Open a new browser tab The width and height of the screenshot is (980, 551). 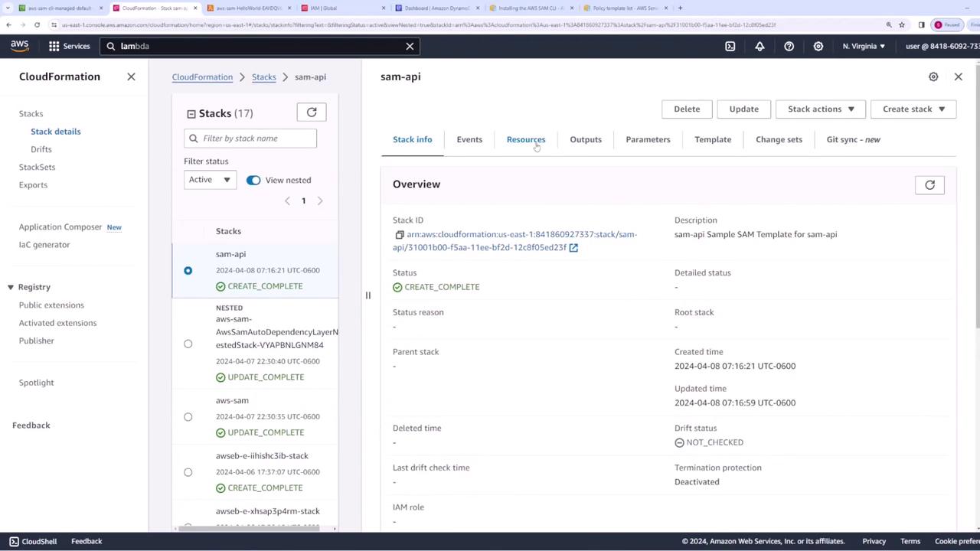[x=680, y=8]
